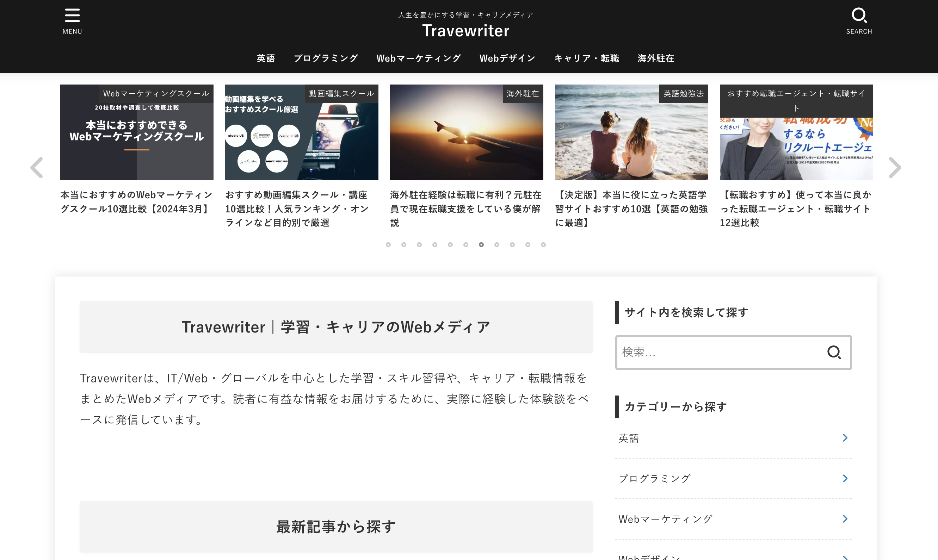Image resolution: width=938 pixels, height=560 pixels.
Task: Open 英語 in the top navigation
Action: point(266,58)
